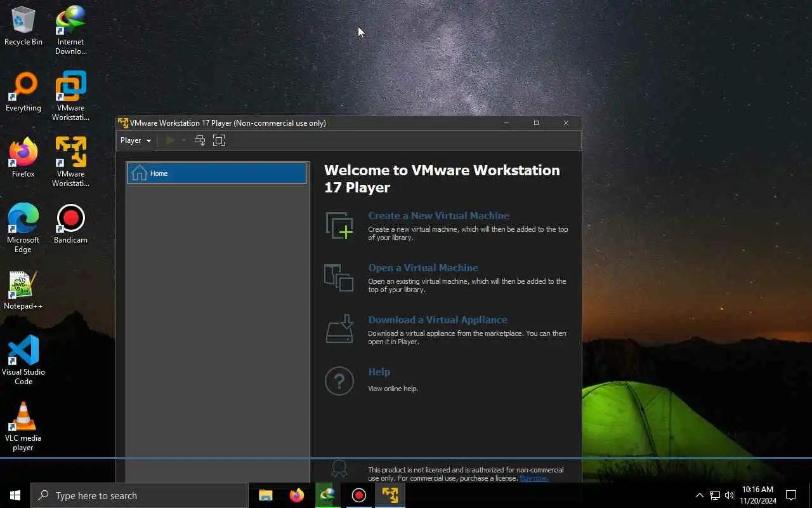Select the Recycle Bin desktop icon
The width and height of the screenshot is (812, 508).
[23, 26]
